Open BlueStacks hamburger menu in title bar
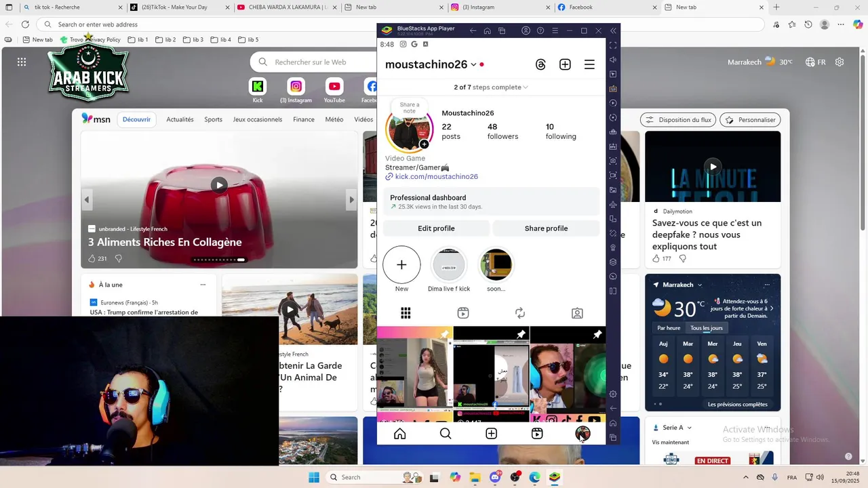This screenshot has width=868, height=488. (555, 30)
